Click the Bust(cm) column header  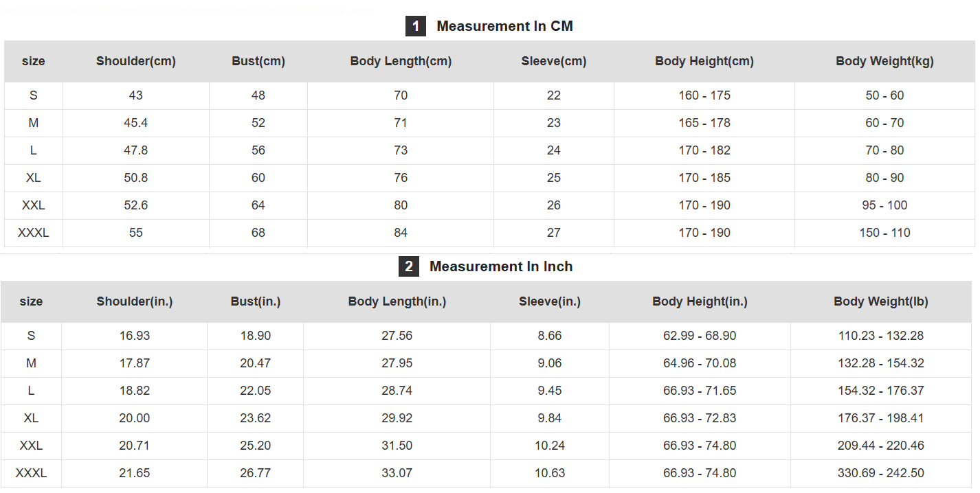click(x=258, y=61)
